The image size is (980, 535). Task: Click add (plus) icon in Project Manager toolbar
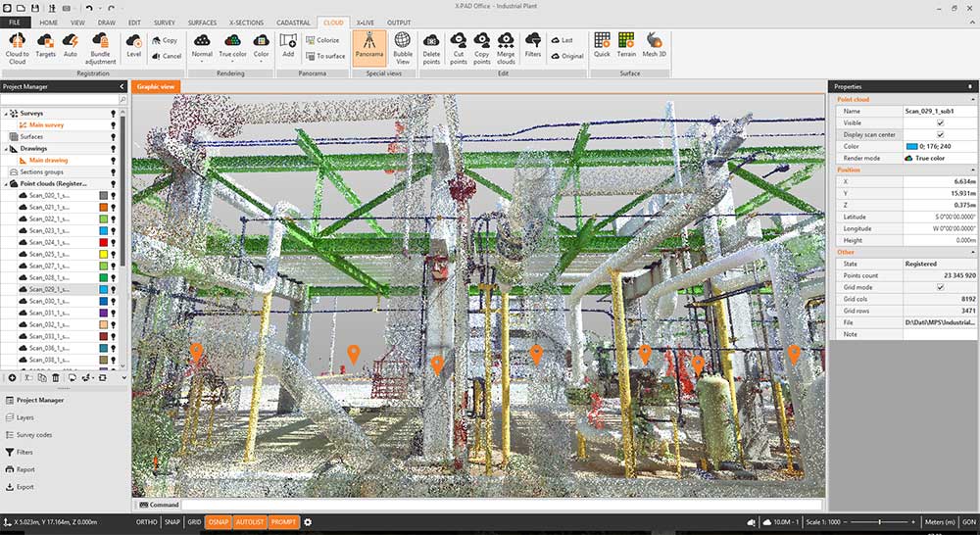(12, 377)
